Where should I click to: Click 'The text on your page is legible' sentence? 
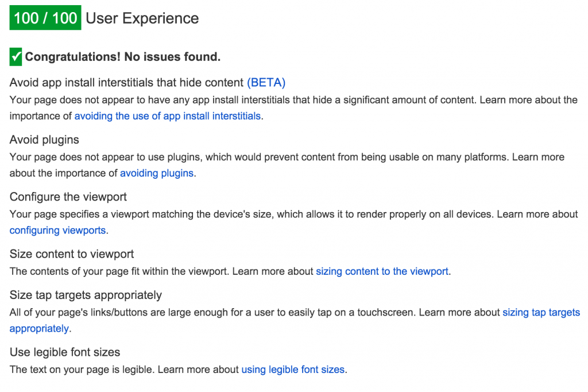point(82,370)
